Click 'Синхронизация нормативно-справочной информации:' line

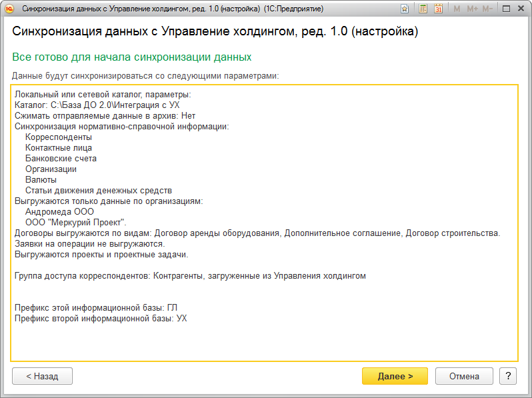click(122, 127)
